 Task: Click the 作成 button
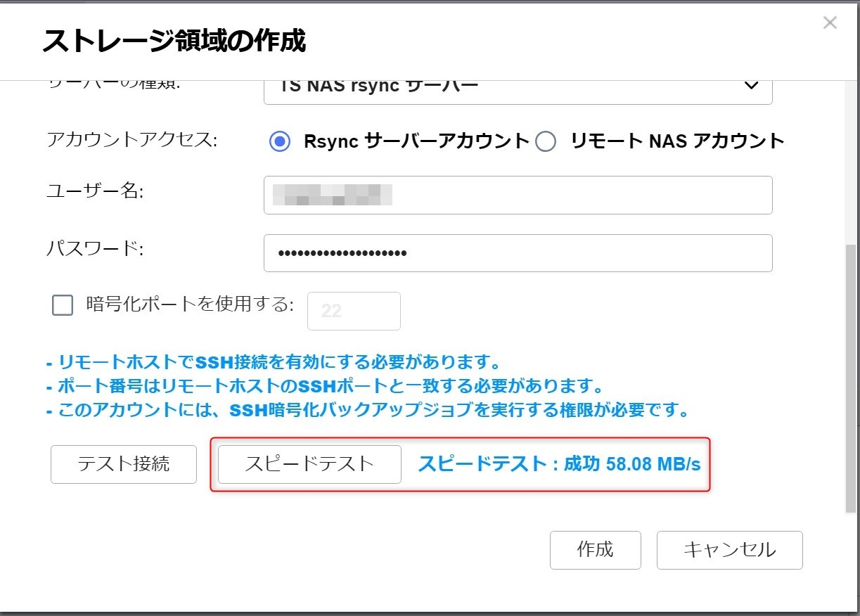[x=595, y=550]
